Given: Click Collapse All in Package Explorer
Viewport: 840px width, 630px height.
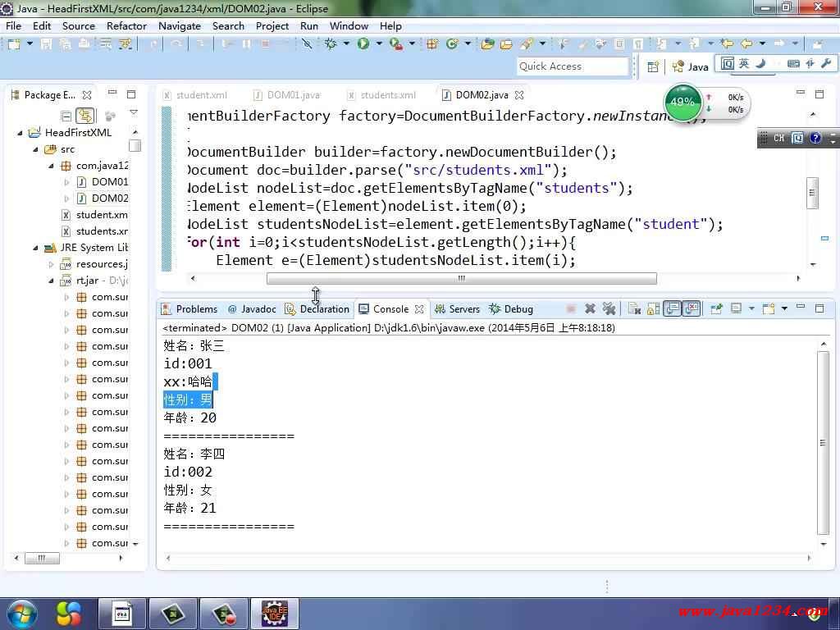Looking at the screenshot, I should (x=66, y=115).
